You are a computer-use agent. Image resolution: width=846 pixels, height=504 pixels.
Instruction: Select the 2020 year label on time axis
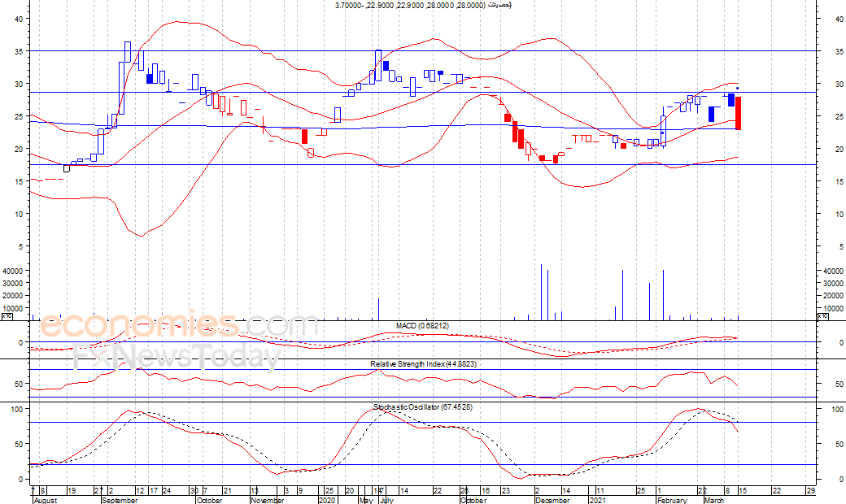[x=327, y=500]
